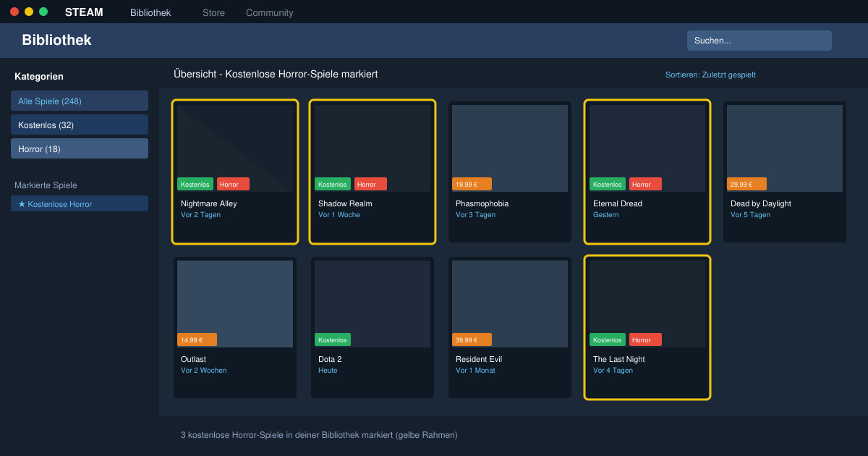This screenshot has height=456, width=868.
Task: Open the Shadow Realm cover thumbnail
Action: (373, 148)
